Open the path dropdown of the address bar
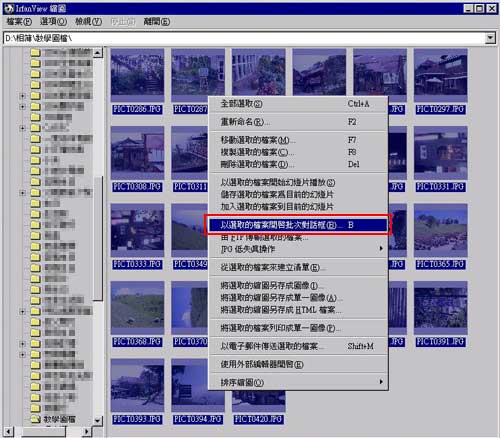 (490, 38)
